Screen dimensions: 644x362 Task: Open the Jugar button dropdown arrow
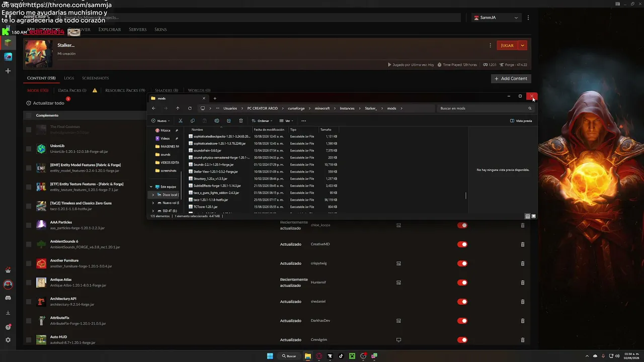[522, 45]
